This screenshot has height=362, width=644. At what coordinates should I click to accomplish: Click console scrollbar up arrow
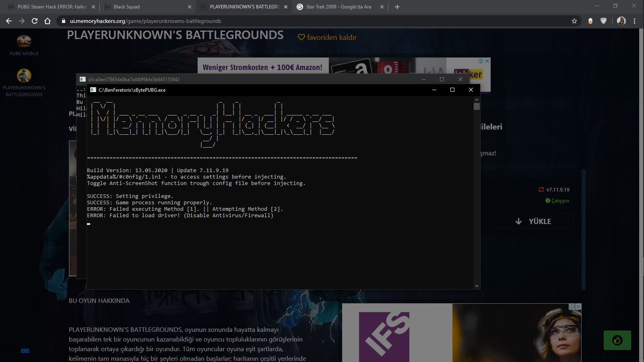477,99
